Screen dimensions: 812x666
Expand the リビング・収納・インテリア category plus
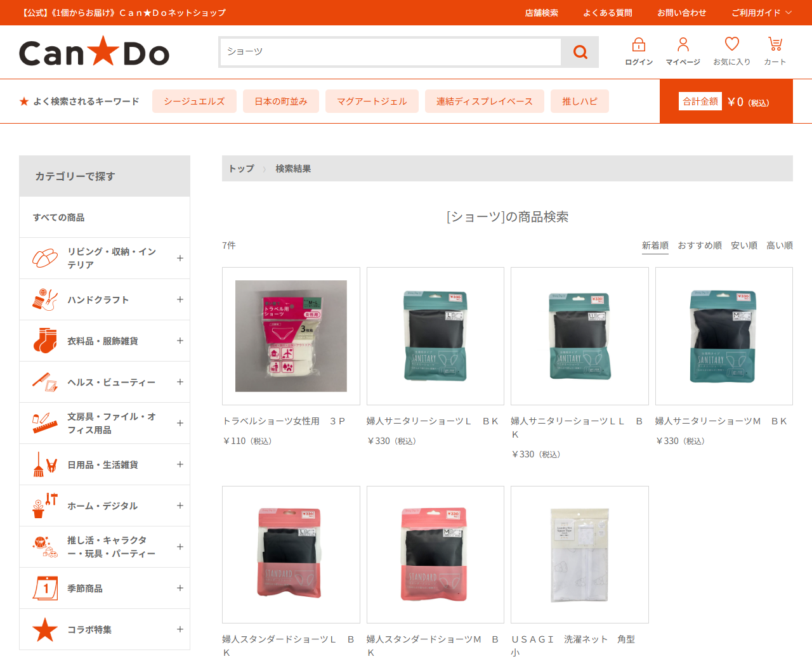(x=180, y=258)
